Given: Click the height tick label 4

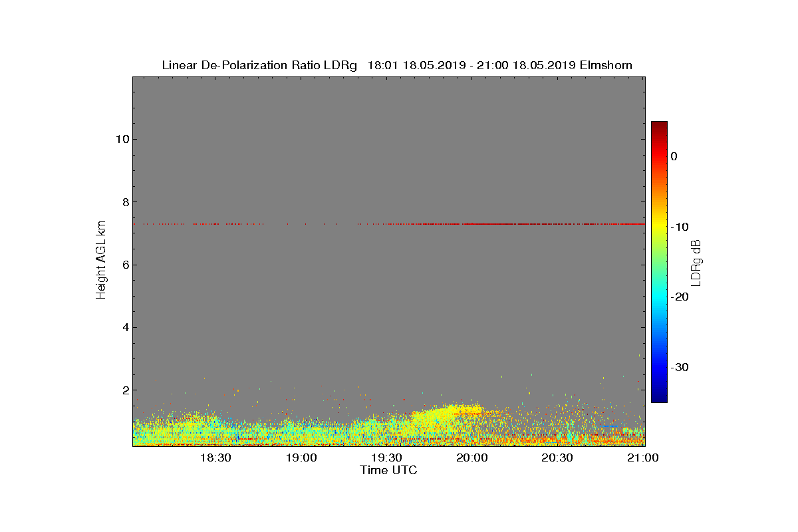Looking at the screenshot, I should (125, 327).
